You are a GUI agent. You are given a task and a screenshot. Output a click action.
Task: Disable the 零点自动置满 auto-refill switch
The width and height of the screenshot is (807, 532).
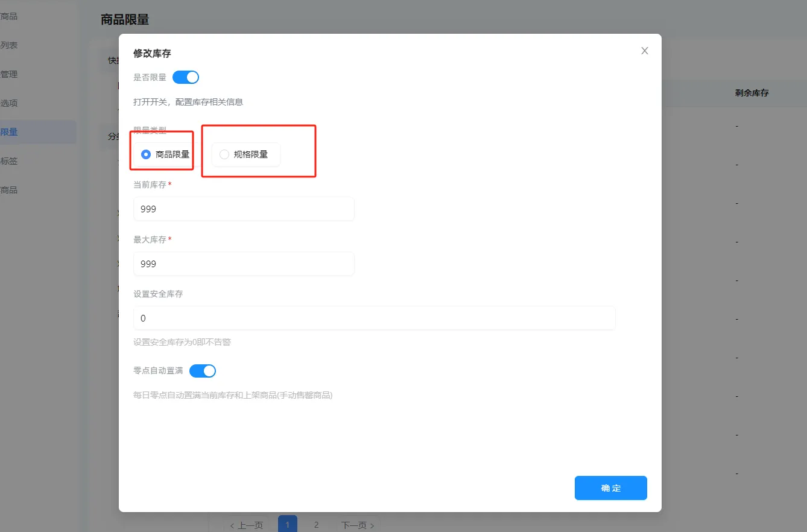(203, 370)
